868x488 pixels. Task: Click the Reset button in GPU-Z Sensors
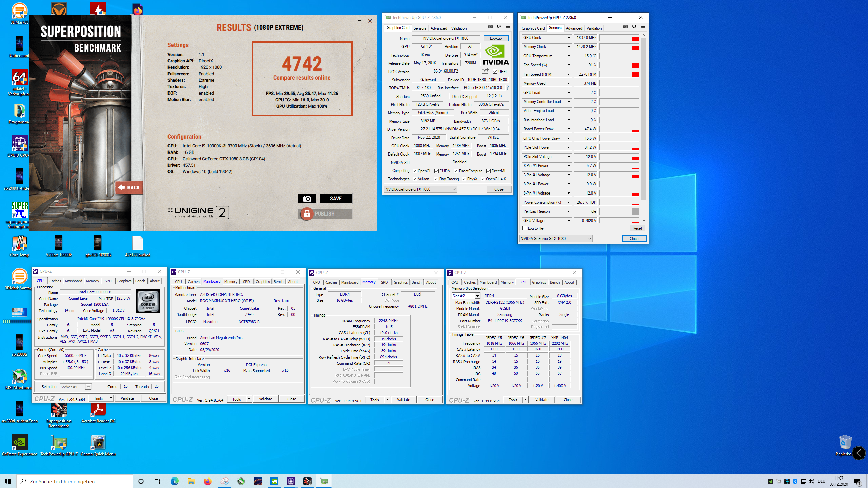pyautogui.click(x=637, y=228)
